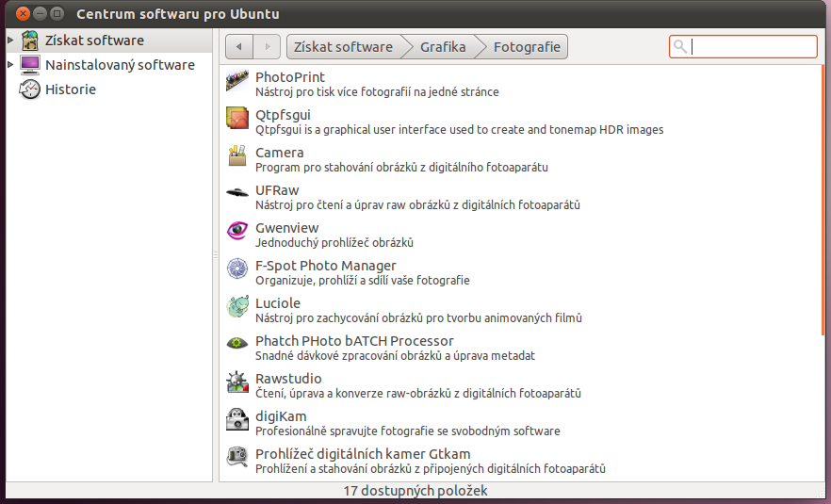Select the digiKam title text
Viewport: 831px width, 504px height.
(281, 416)
